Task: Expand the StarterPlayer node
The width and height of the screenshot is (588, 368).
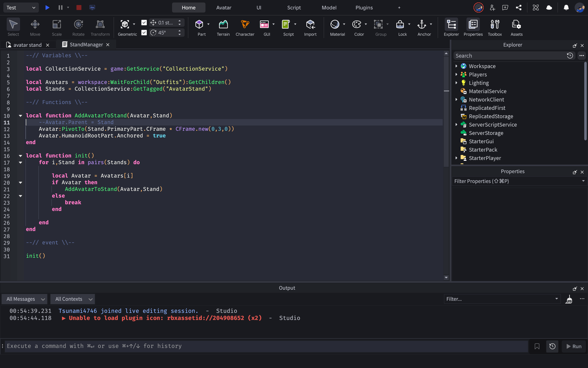Action: tap(456, 158)
